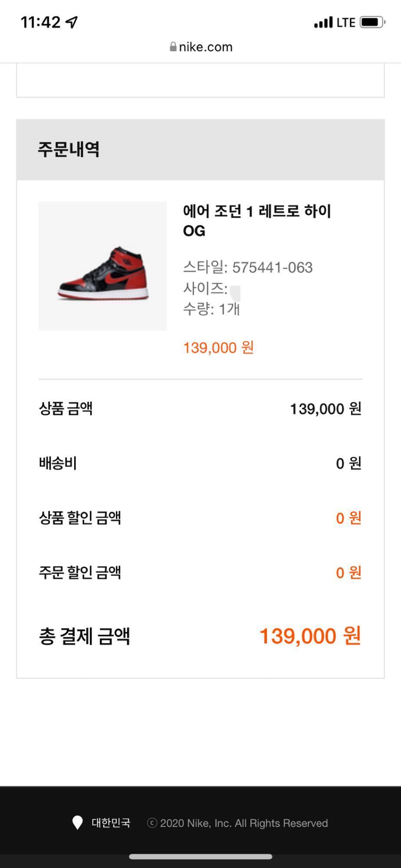This screenshot has height=868, width=401.
Task: Tap the 배송비 shipping fee row
Action: click(x=200, y=463)
